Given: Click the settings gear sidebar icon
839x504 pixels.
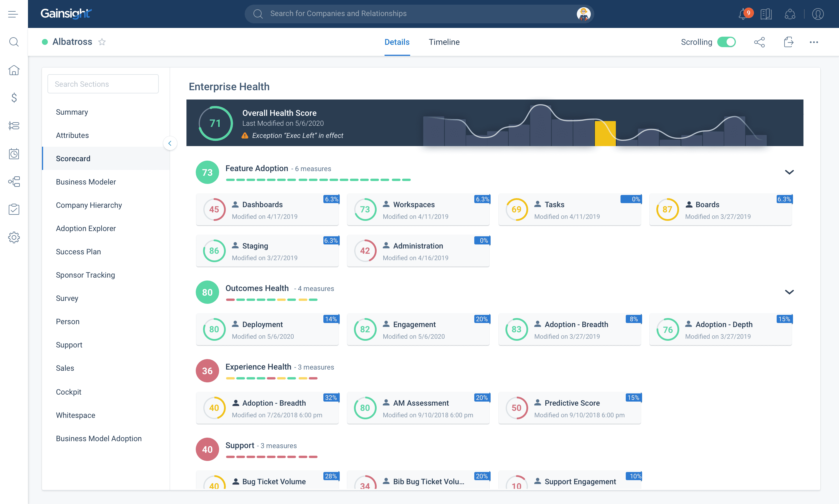Looking at the screenshot, I should 14,237.
